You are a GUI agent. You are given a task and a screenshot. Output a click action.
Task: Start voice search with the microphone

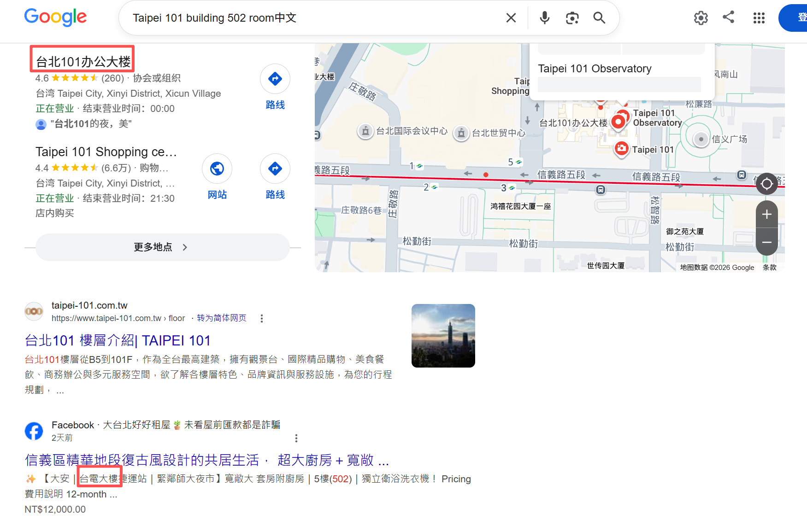click(544, 18)
